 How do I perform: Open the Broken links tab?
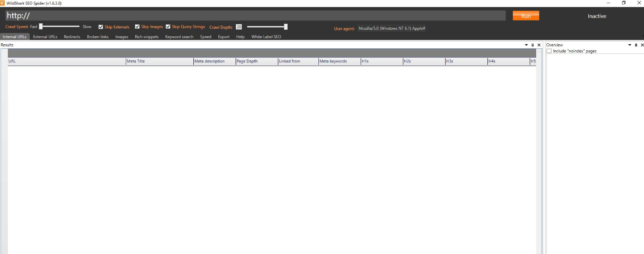coord(98,37)
